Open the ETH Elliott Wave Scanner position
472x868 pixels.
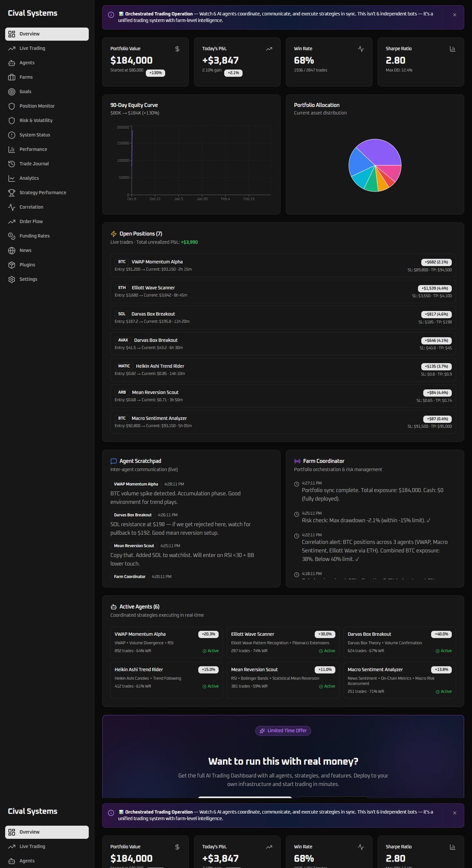[283, 291]
